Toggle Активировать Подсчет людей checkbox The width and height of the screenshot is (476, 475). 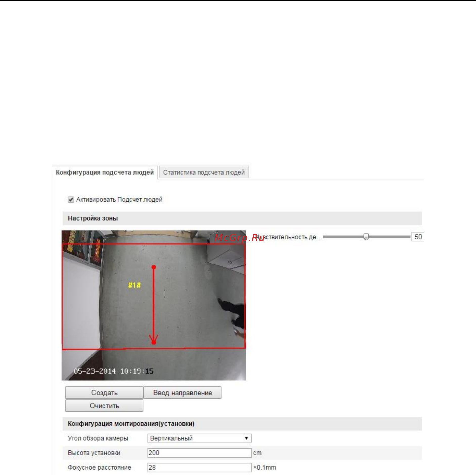tap(71, 200)
